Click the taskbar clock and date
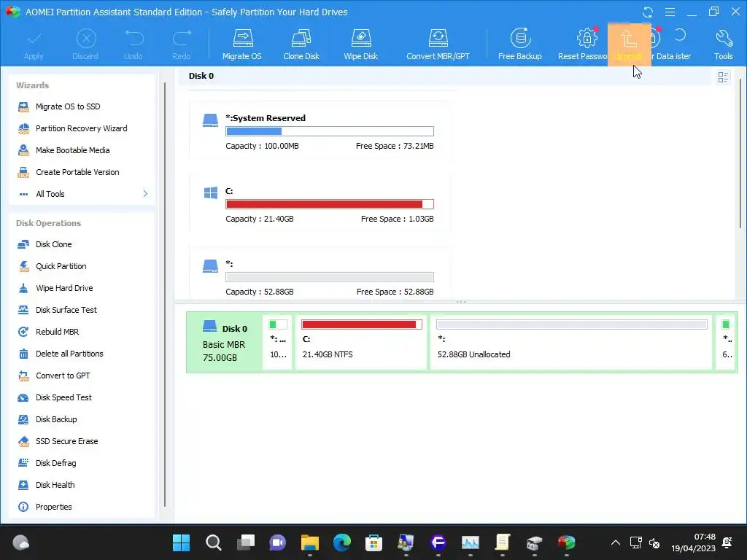The height and width of the screenshot is (560, 747). coord(694,542)
